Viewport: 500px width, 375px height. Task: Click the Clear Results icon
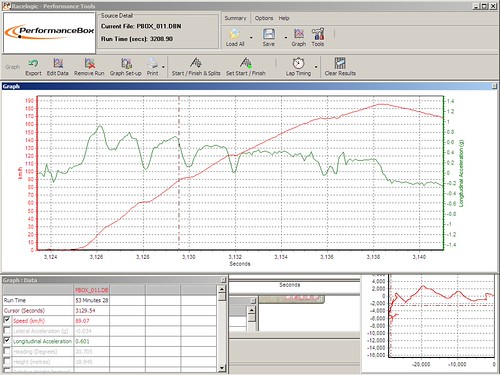pos(340,63)
